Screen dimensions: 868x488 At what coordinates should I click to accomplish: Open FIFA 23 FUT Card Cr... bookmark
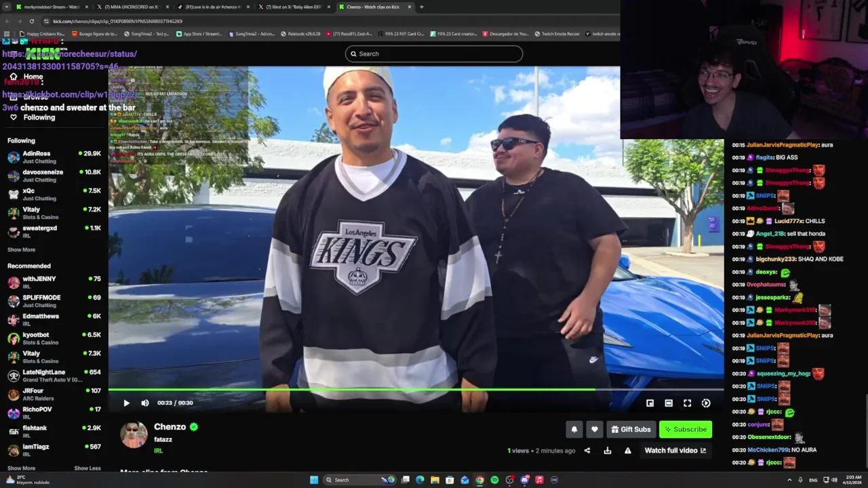click(401, 34)
